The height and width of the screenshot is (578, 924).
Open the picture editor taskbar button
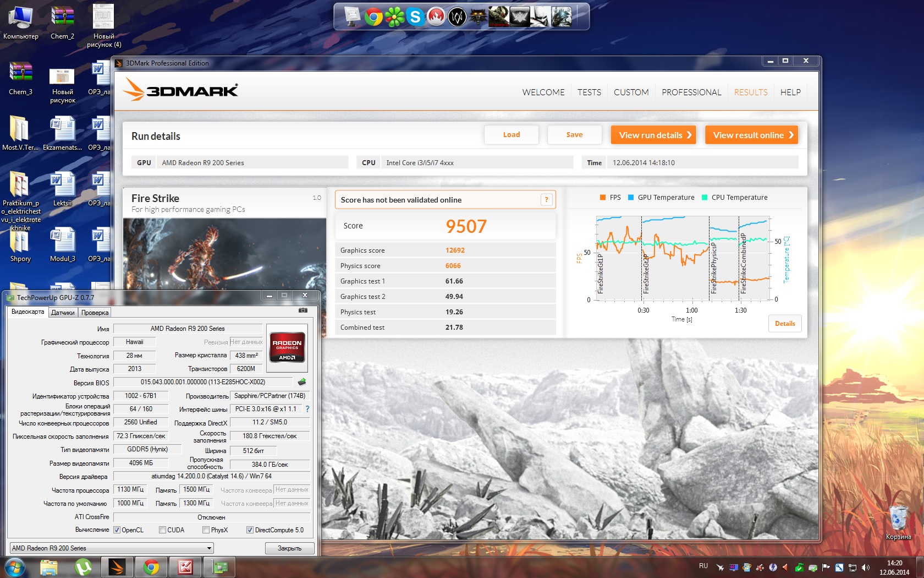(x=185, y=567)
